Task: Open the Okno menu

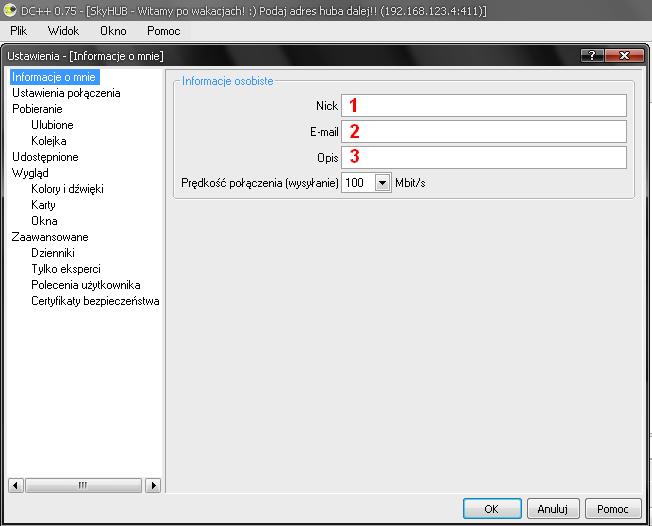Action: pos(113,31)
